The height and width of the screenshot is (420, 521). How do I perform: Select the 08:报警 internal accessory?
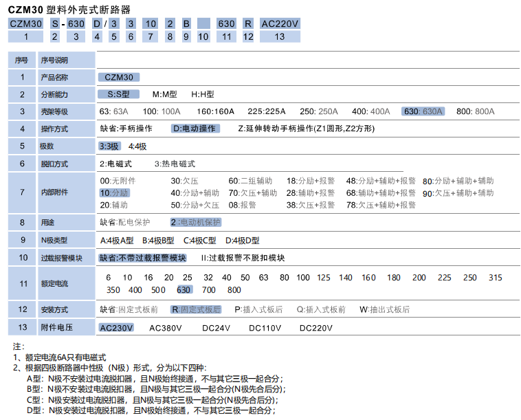click(242, 205)
